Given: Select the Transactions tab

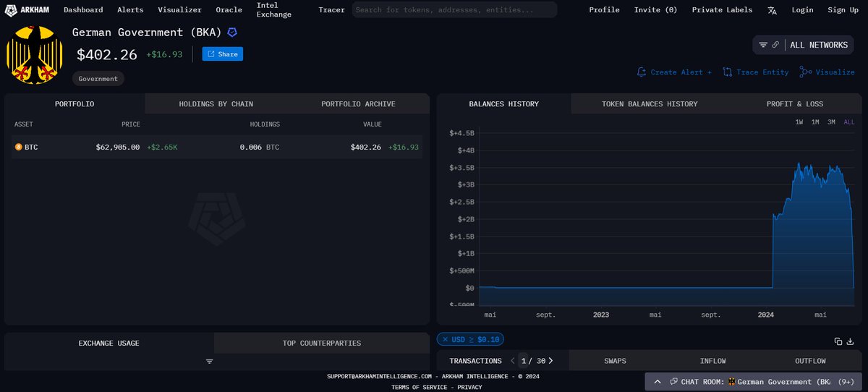Looking at the screenshot, I should (x=475, y=361).
